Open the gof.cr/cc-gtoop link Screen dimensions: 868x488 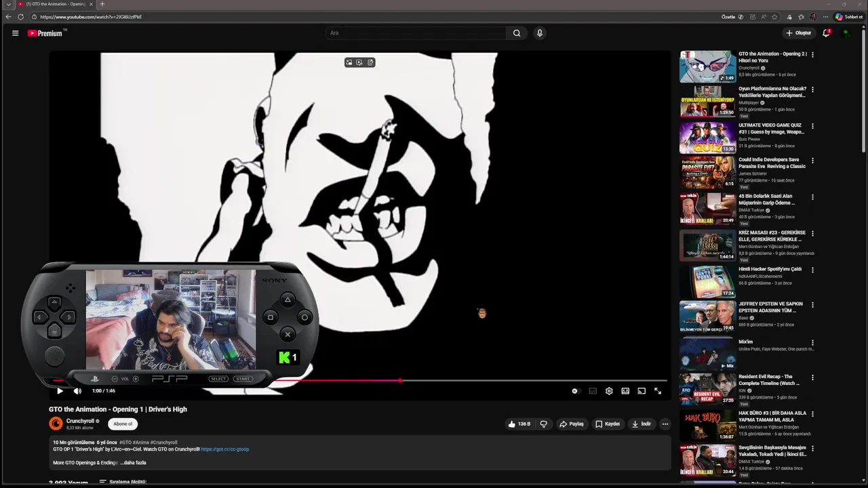(x=224, y=449)
